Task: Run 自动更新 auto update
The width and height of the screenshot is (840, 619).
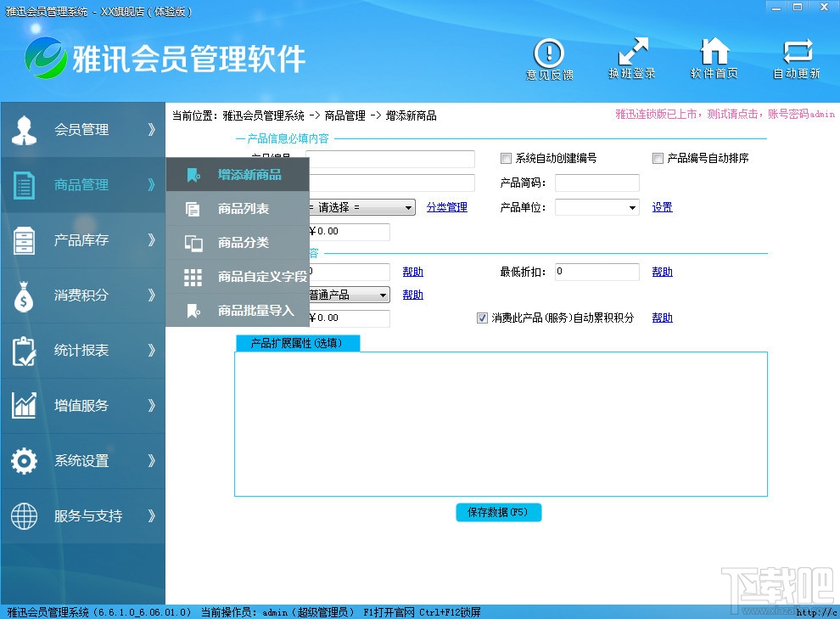Action: pos(796,58)
